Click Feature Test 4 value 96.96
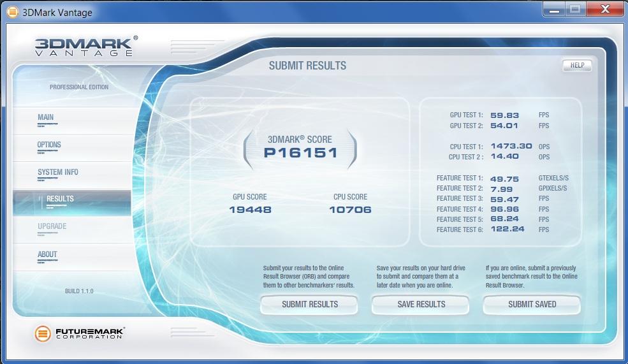This screenshot has width=628, height=364. coord(505,209)
